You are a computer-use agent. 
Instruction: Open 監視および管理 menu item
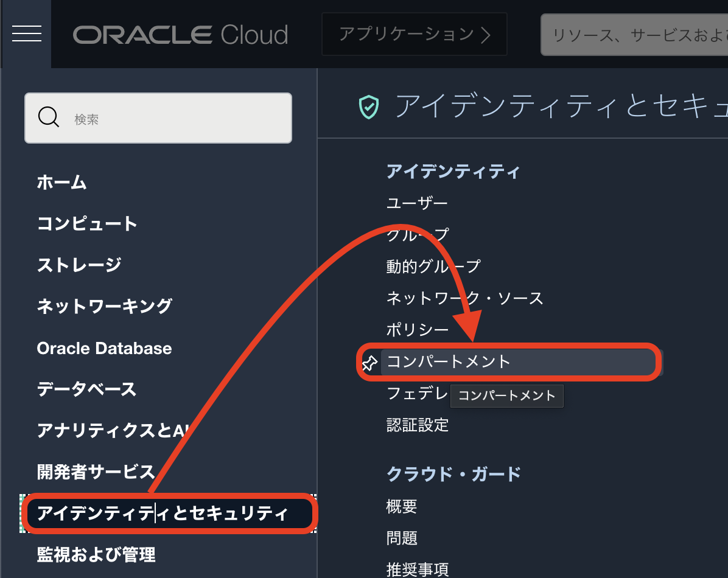tap(96, 554)
